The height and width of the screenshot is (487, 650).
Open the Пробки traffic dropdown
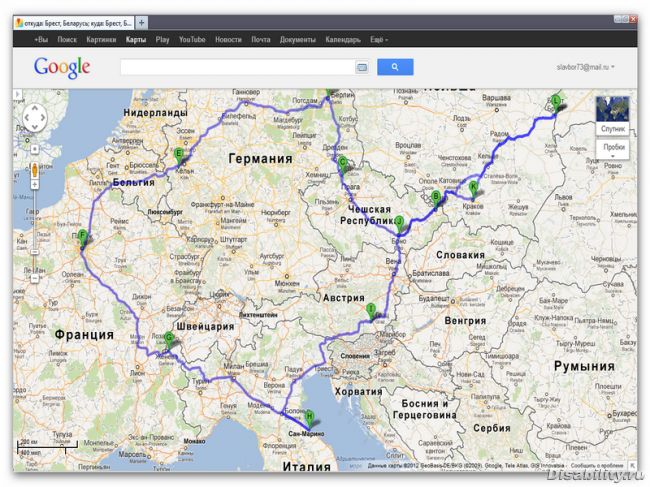(613, 150)
